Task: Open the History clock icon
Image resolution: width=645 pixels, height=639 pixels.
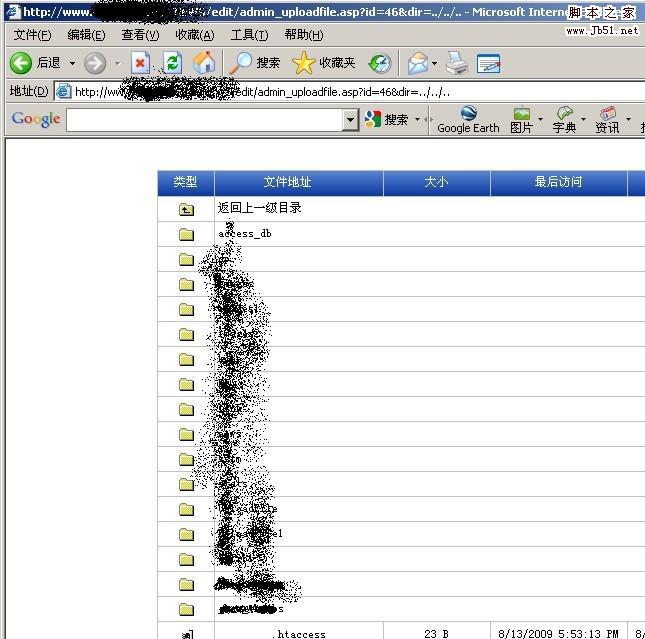Action: click(380, 63)
